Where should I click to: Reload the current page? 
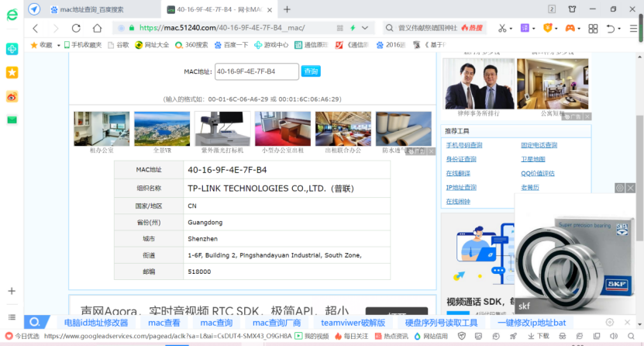76,28
